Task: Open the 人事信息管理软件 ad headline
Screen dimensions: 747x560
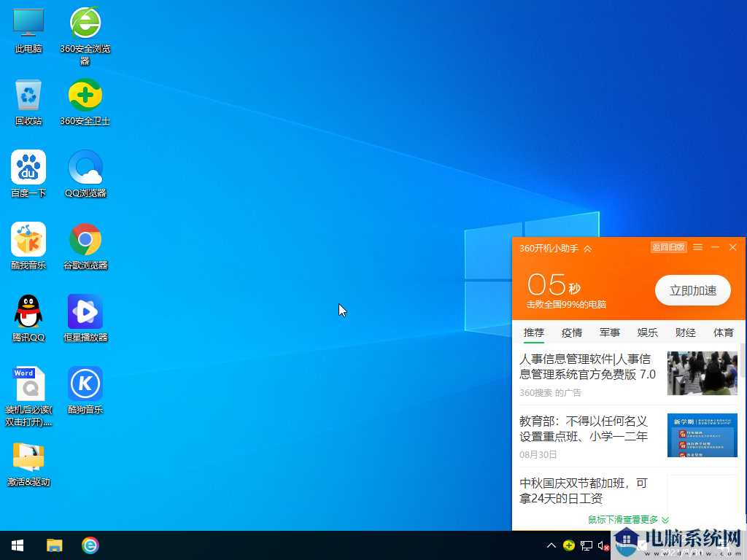Action: (x=587, y=367)
